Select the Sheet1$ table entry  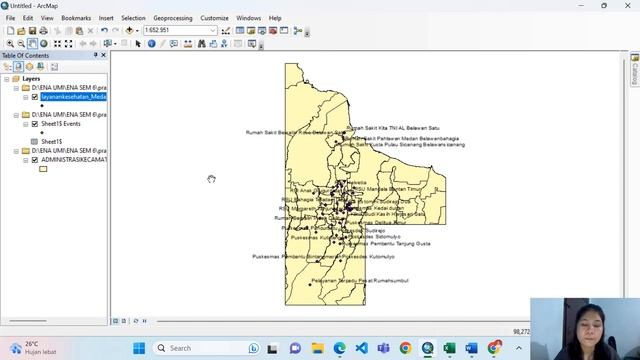(x=51, y=142)
